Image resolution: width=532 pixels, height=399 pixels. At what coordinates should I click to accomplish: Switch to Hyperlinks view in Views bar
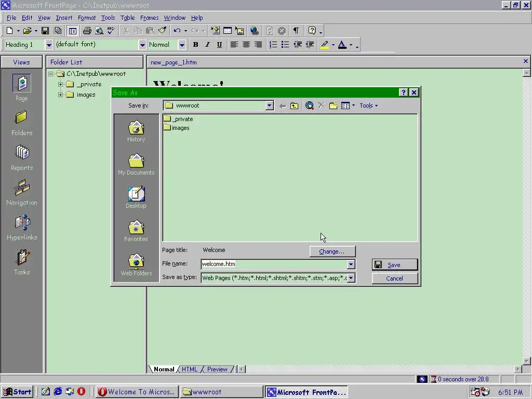22,228
